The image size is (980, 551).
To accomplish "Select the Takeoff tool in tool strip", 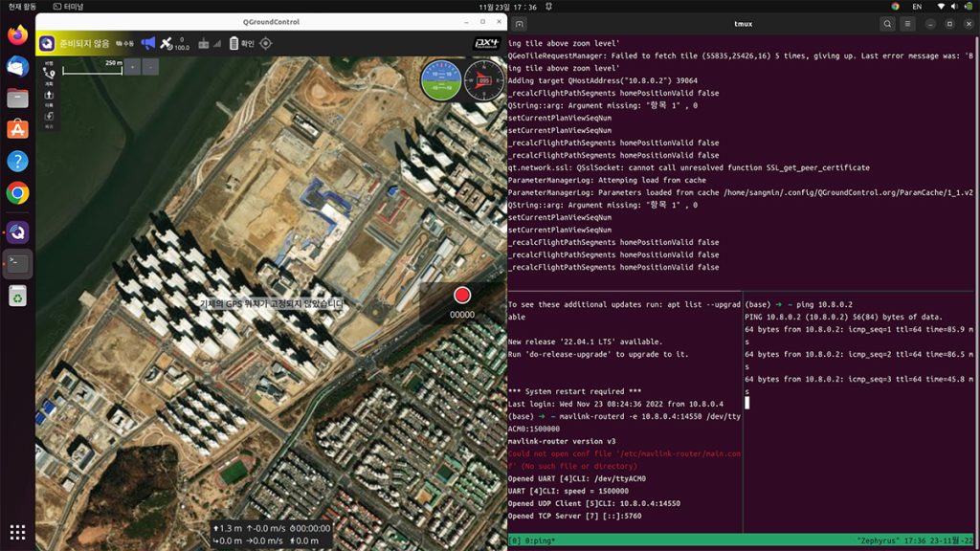I will click(x=49, y=98).
